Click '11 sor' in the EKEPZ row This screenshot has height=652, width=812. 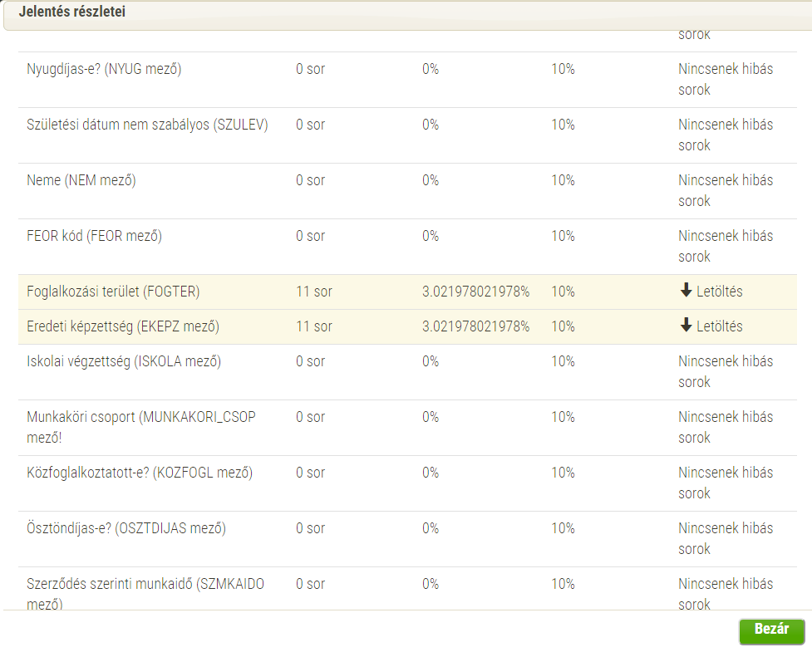pyautogui.click(x=314, y=326)
